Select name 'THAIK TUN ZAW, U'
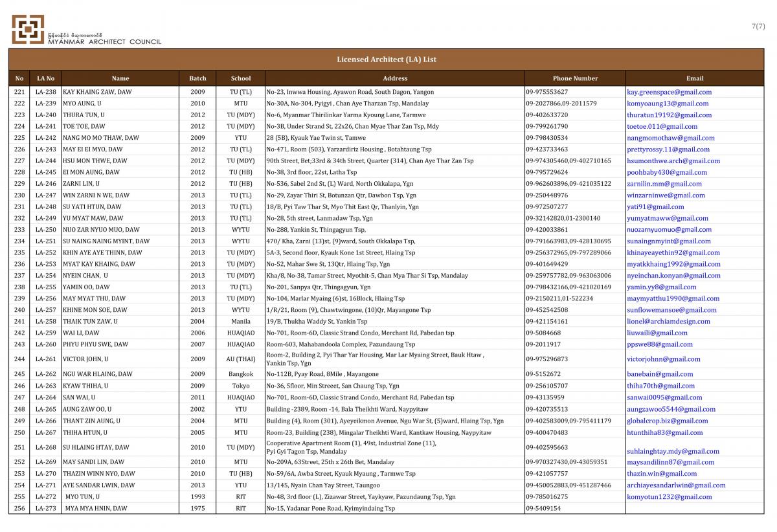Screen dimensions: 777x532 [90, 322]
